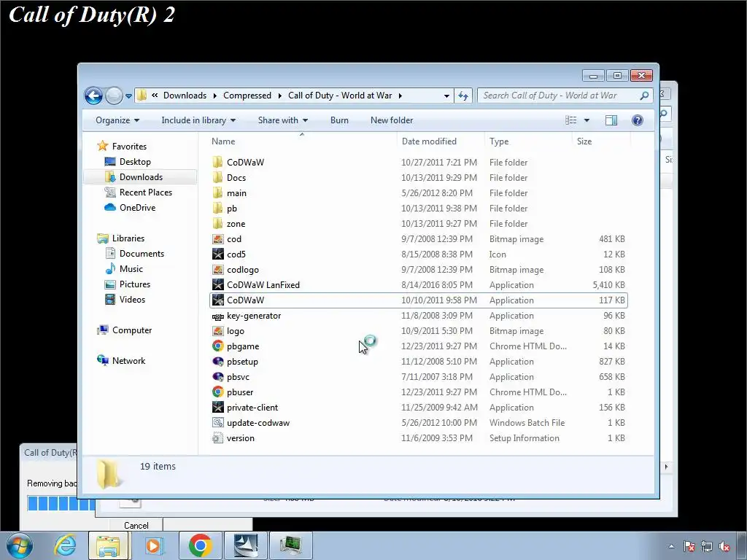The width and height of the screenshot is (747, 560).
Task: Launch Internet Explorer from taskbar
Action: [65, 545]
